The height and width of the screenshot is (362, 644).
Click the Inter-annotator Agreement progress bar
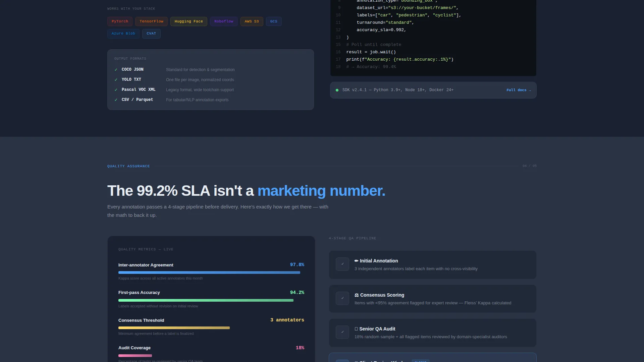(x=209, y=273)
